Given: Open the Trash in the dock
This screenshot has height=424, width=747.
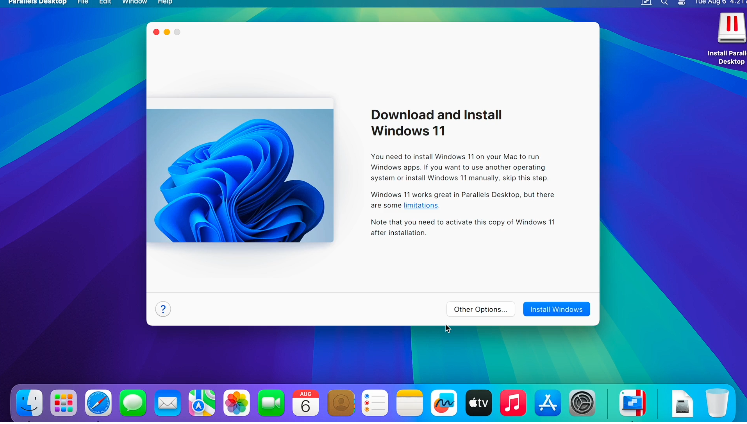Looking at the screenshot, I should tap(717, 403).
